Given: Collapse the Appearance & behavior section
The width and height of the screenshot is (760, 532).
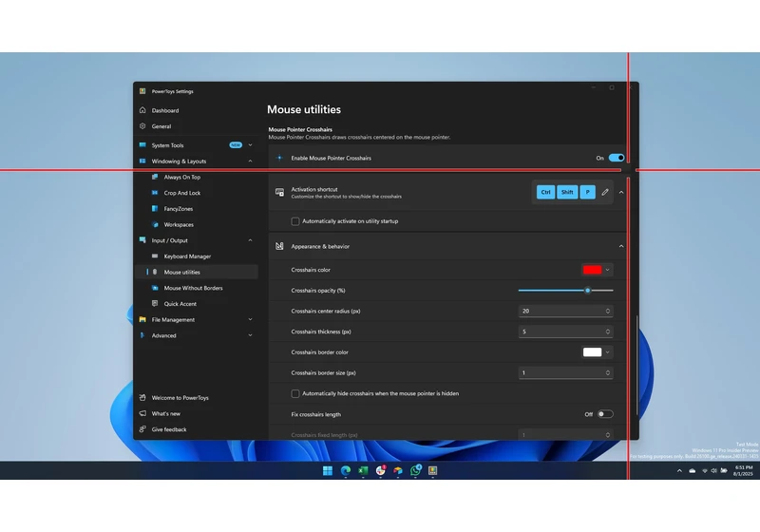Looking at the screenshot, I should 621,246.
